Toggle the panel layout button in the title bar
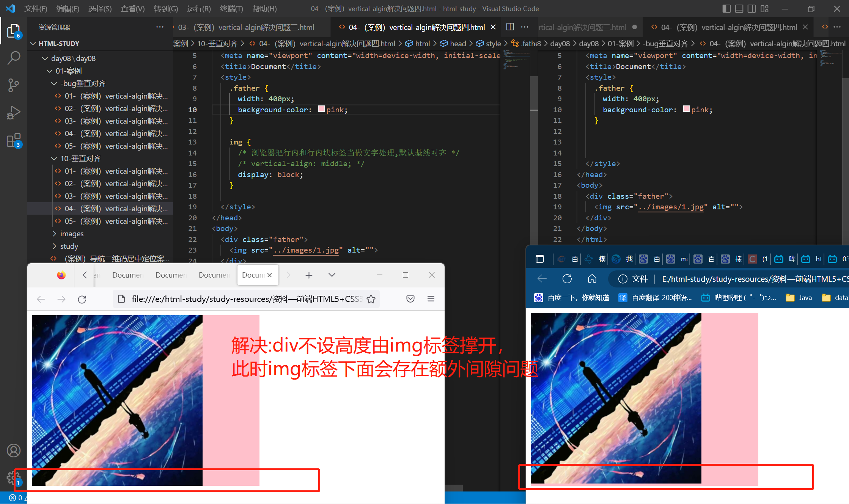This screenshot has width=849, height=504. (x=739, y=9)
